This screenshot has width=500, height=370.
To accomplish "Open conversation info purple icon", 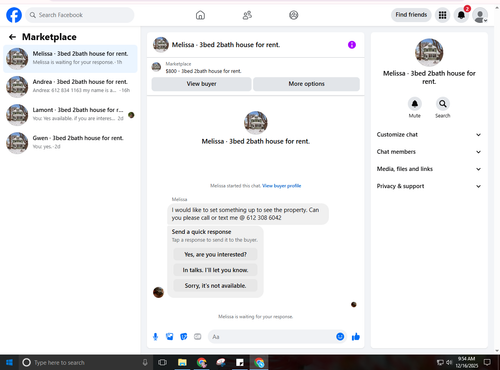I will 352,45.
